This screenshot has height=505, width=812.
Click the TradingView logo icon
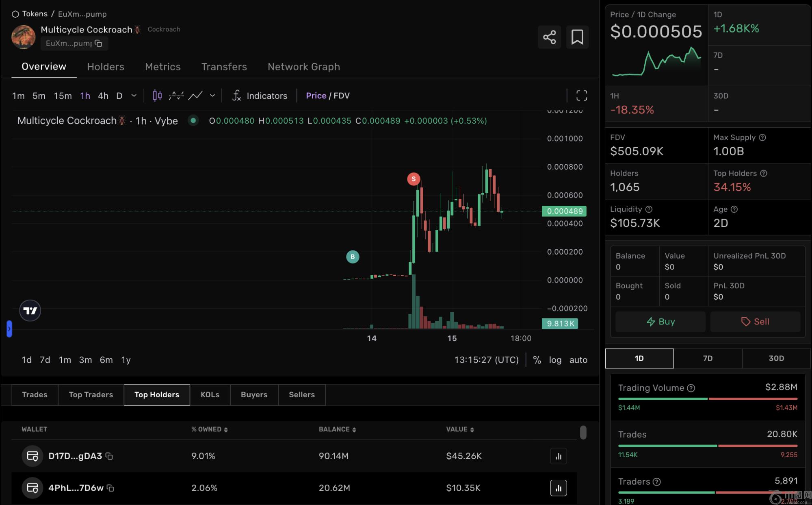coord(30,311)
